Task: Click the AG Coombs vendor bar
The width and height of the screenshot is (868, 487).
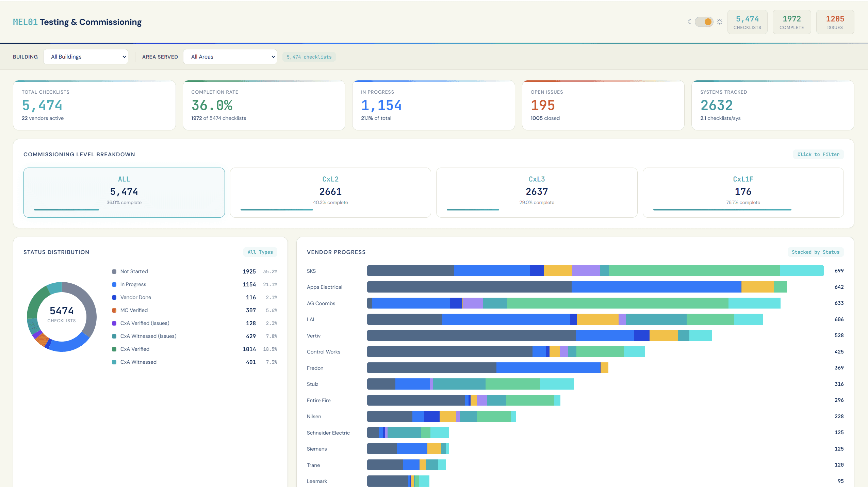Action: pyautogui.click(x=574, y=303)
